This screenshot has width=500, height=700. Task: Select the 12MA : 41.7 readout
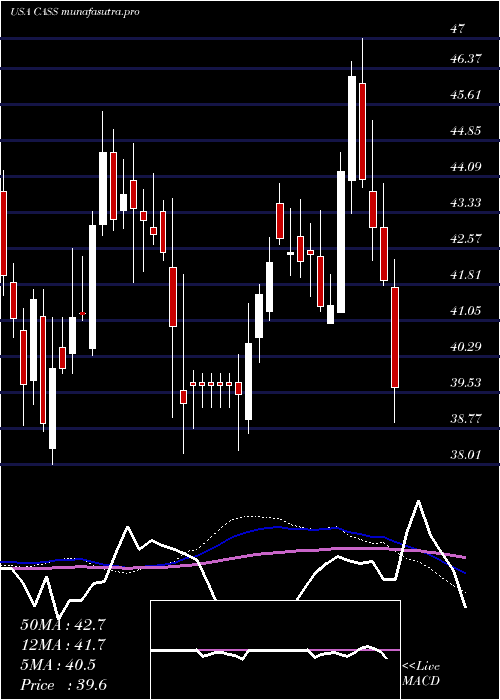(62, 645)
